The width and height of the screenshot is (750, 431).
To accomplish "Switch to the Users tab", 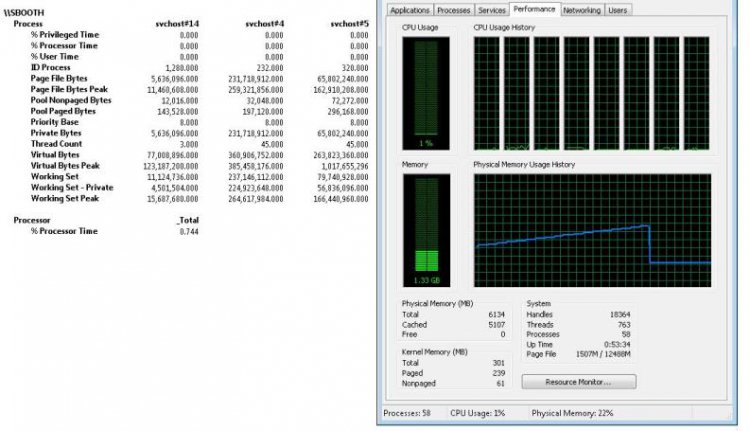I will point(618,10).
